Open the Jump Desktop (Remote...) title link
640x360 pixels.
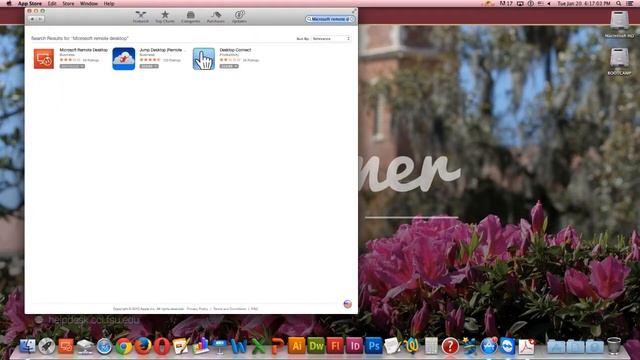pos(162,50)
